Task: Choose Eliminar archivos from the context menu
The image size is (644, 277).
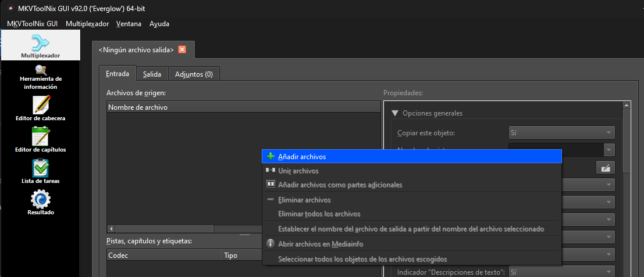Action: coord(411,200)
